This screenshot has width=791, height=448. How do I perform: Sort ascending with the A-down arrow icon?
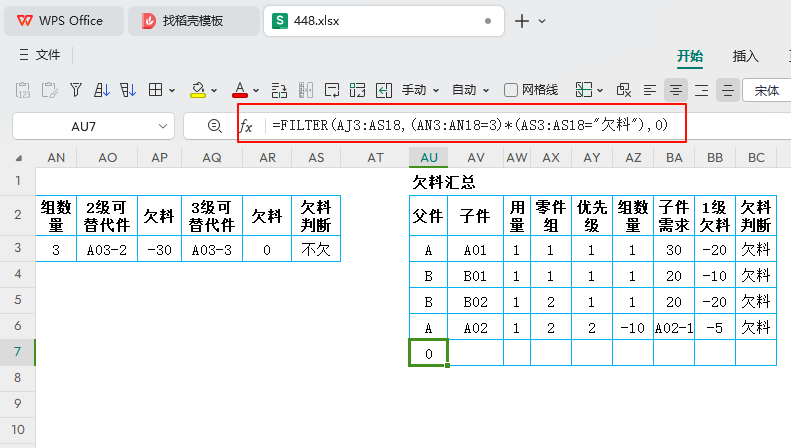pyautogui.click(x=101, y=90)
